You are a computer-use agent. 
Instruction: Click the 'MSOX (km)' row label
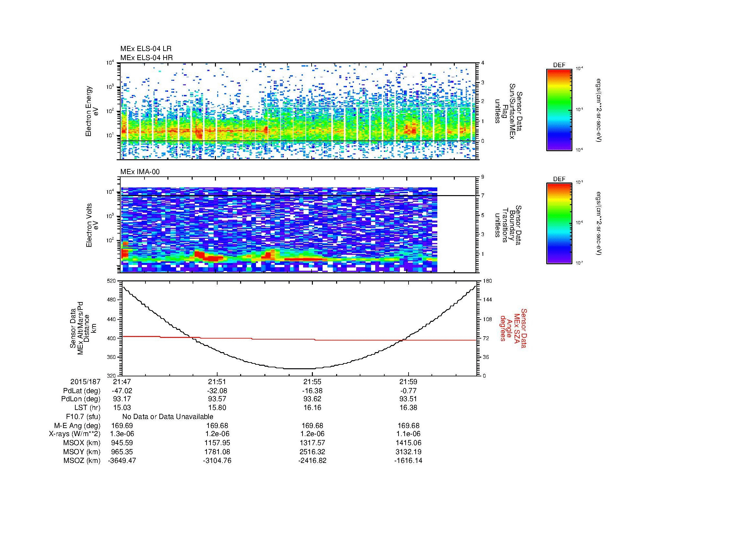[82, 443]
